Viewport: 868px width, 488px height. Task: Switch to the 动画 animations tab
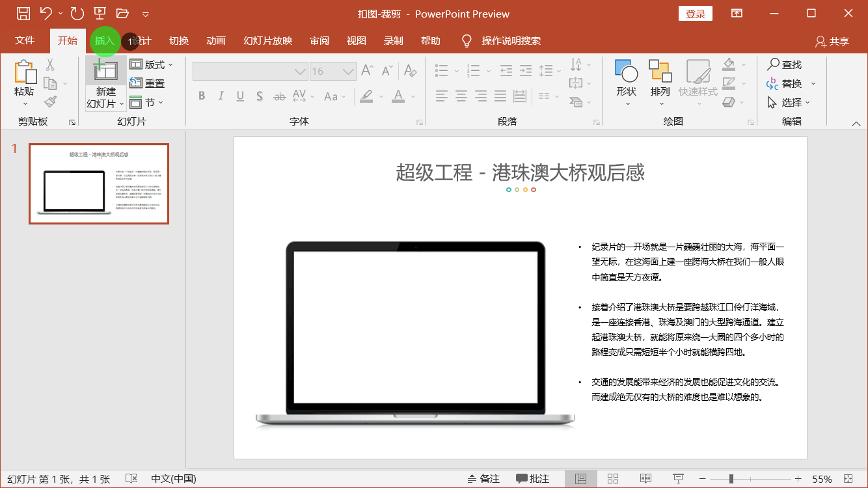click(x=216, y=41)
